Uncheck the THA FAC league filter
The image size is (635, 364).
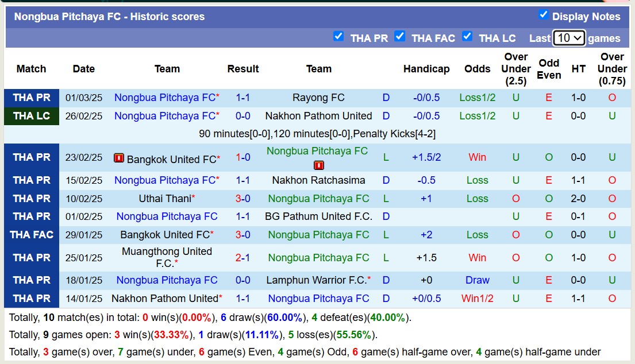(400, 36)
